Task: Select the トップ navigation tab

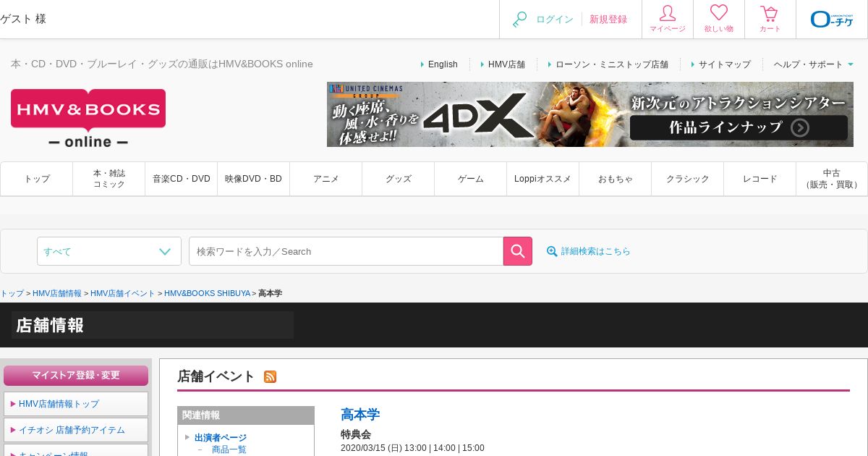Action: (x=37, y=179)
